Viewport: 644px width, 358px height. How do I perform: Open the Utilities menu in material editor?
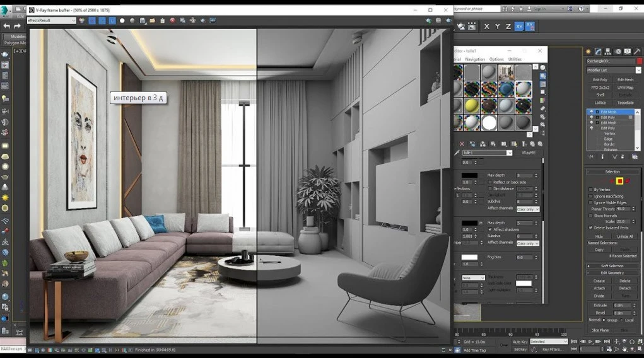tap(515, 59)
